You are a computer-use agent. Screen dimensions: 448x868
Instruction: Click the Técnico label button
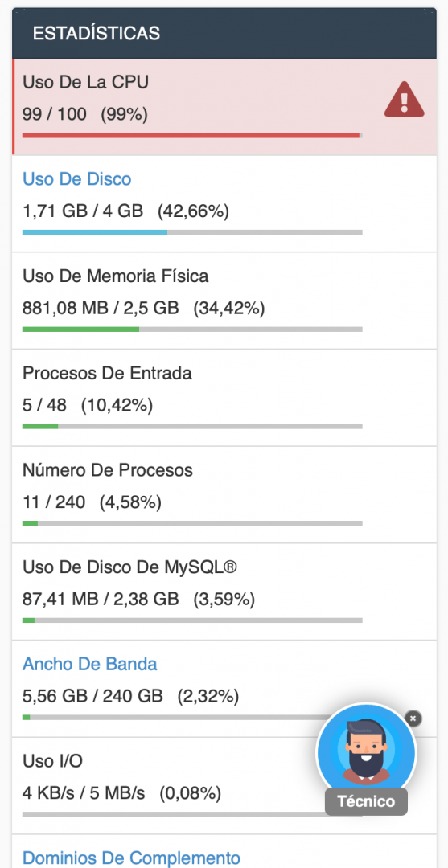366,801
